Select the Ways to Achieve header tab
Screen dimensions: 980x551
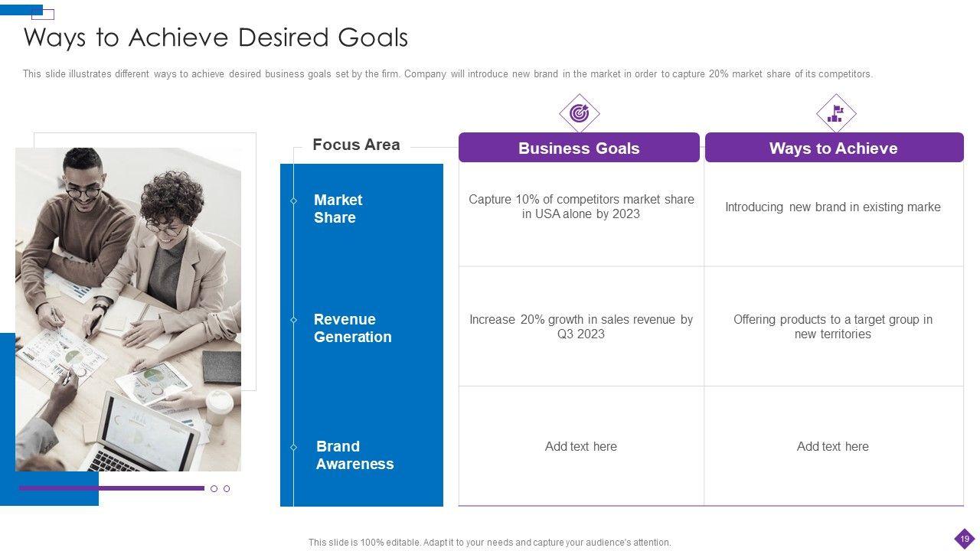pos(833,148)
